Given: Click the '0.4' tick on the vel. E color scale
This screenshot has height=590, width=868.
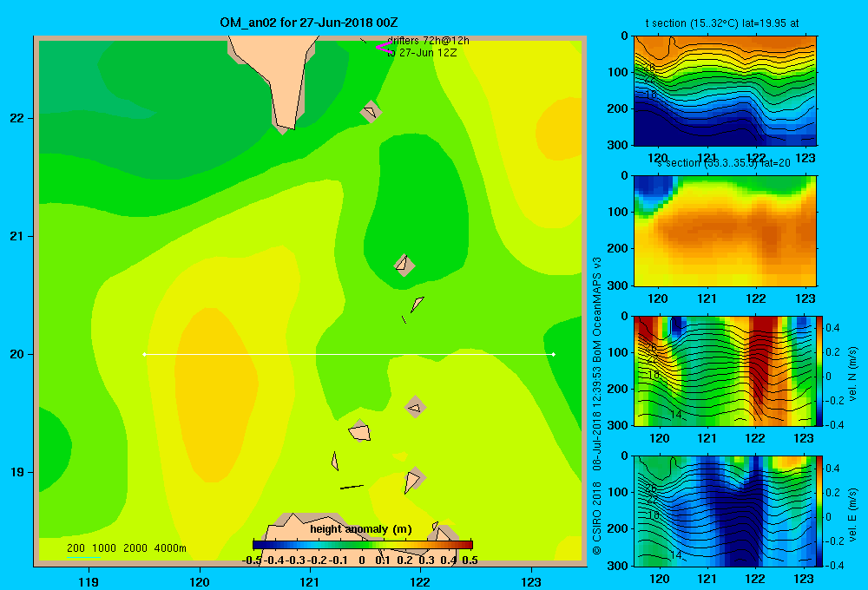Looking at the screenshot, I should pos(832,468).
